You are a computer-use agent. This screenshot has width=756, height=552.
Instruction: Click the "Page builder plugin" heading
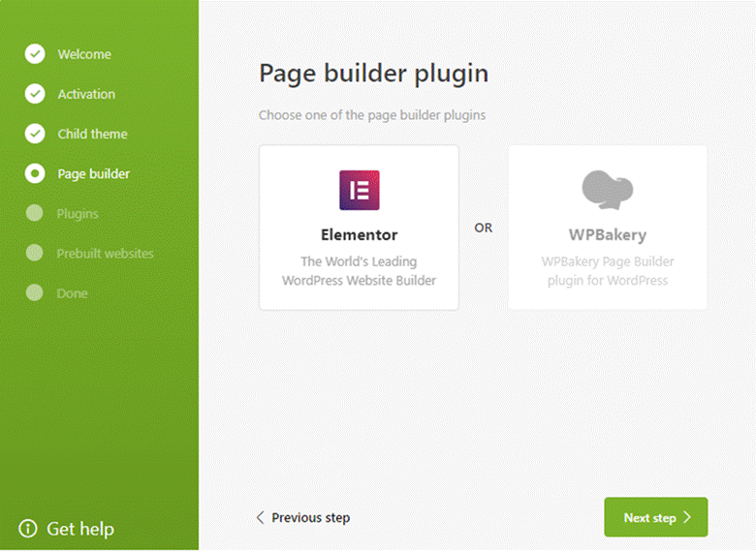point(374,74)
